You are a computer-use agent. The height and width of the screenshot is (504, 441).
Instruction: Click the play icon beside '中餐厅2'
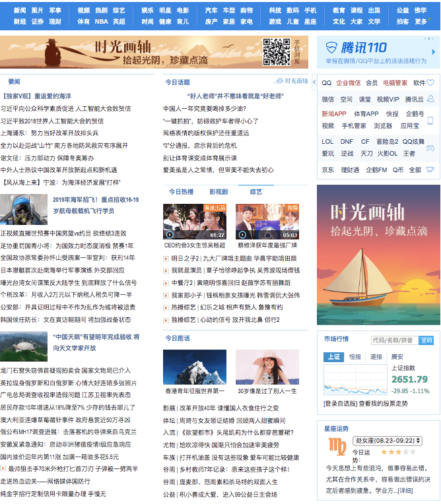pos(166,283)
